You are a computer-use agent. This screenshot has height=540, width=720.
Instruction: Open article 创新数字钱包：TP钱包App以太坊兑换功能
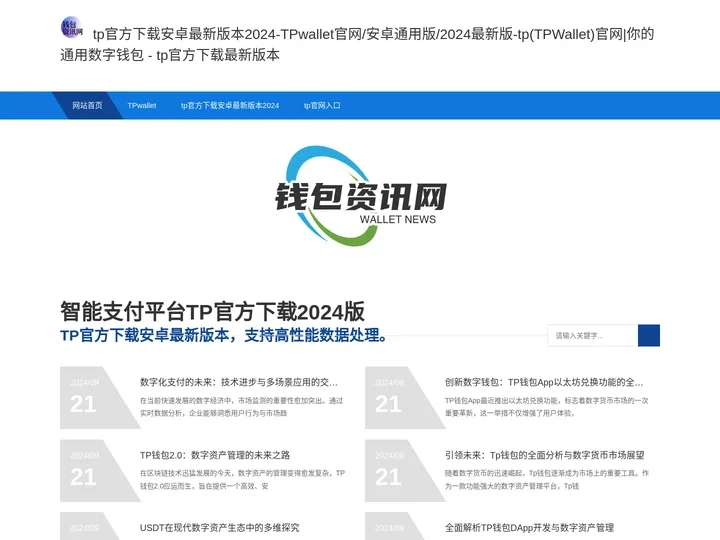click(544, 382)
